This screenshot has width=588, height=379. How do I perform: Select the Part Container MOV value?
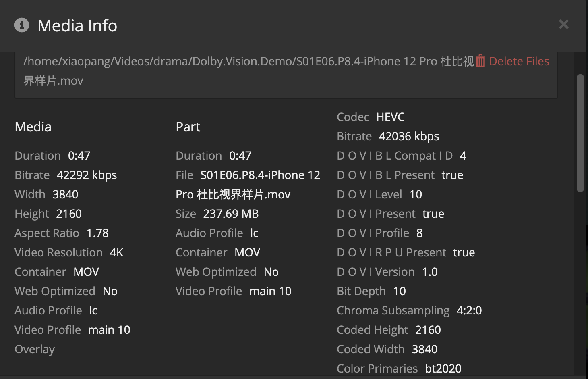pos(247,252)
